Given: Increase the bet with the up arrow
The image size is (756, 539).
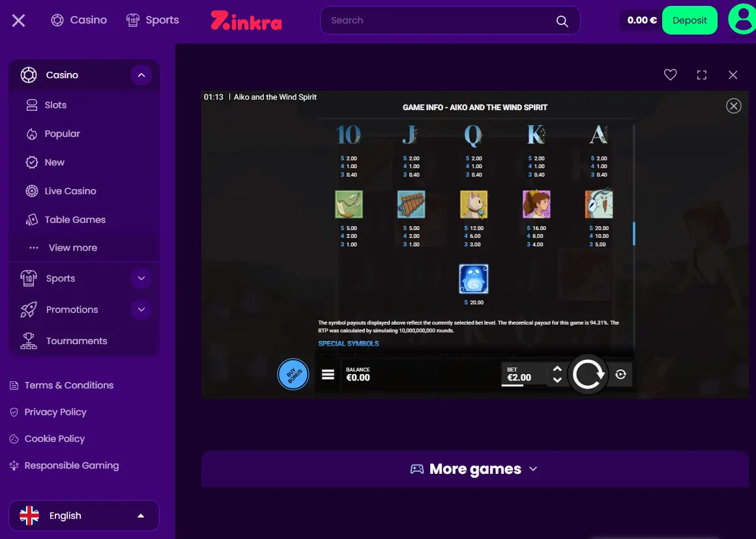Looking at the screenshot, I should (x=557, y=369).
